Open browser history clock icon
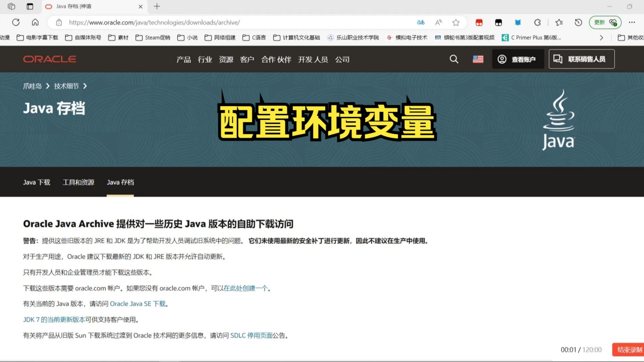Screen dimensions: 644x362 coord(578,22)
